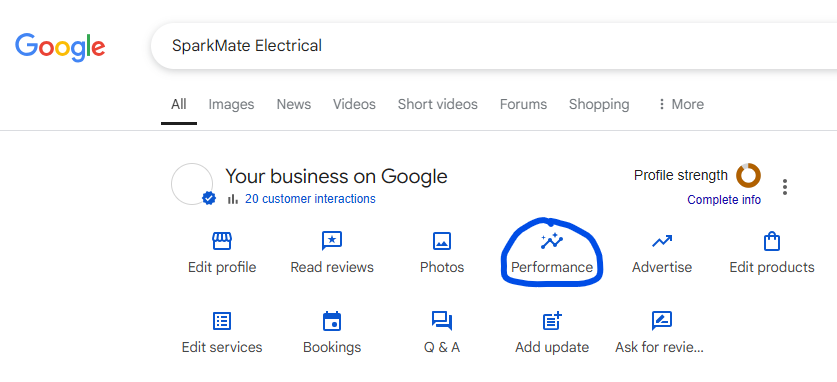Click the Profile strength label
This screenshot has width=837, height=382.
click(681, 175)
